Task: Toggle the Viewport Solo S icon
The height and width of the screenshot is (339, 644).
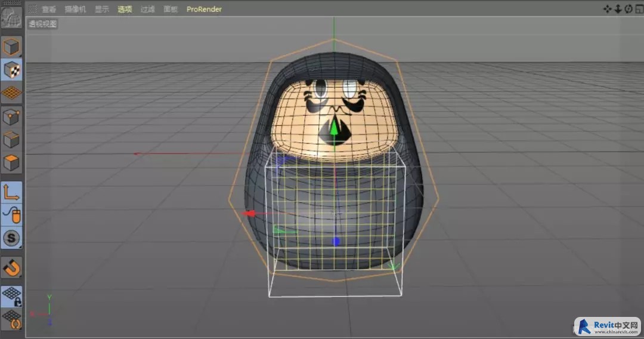Action: (11, 238)
